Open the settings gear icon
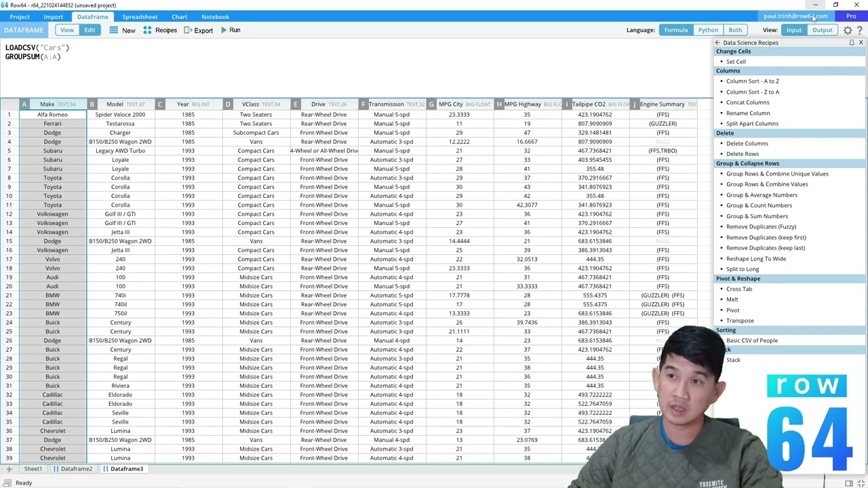Viewport: 868px width, 488px height. [x=848, y=30]
